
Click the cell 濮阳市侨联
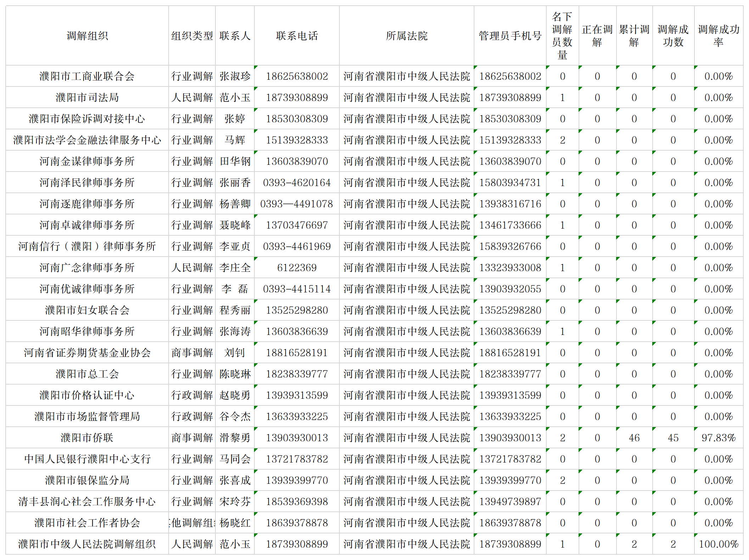pos(87,438)
